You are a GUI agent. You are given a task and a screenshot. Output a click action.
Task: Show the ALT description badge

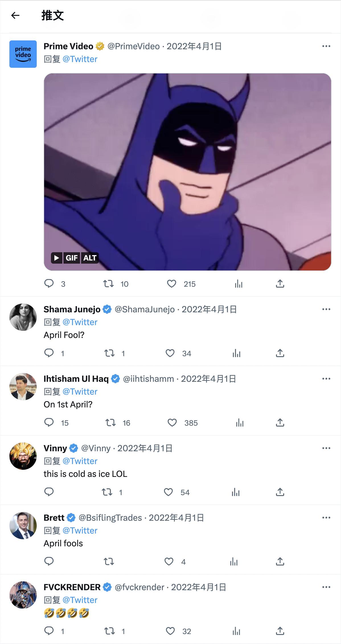coord(90,258)
